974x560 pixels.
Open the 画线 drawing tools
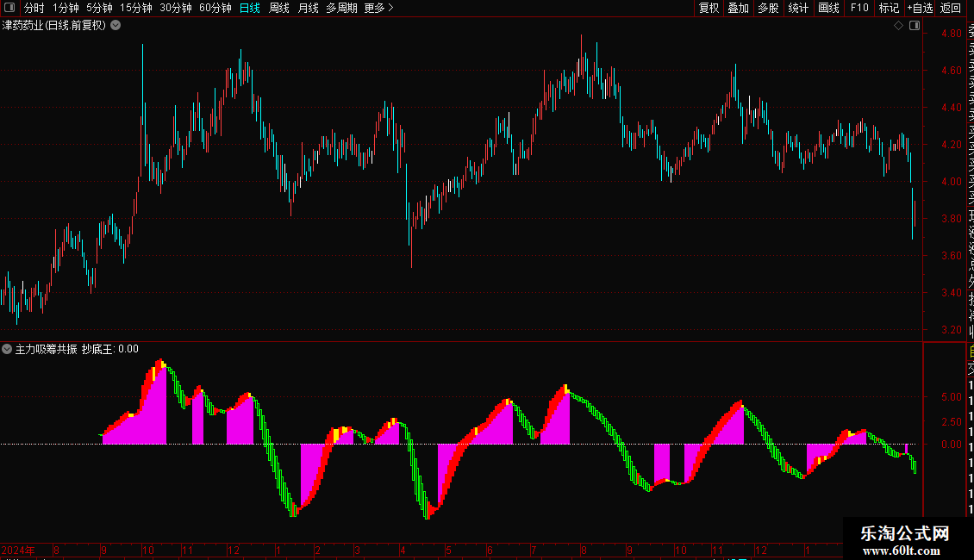coord(828,8)
